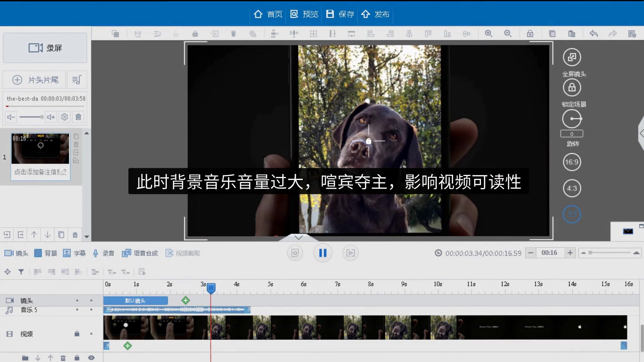Edit the rotation value field

(572, 134)
